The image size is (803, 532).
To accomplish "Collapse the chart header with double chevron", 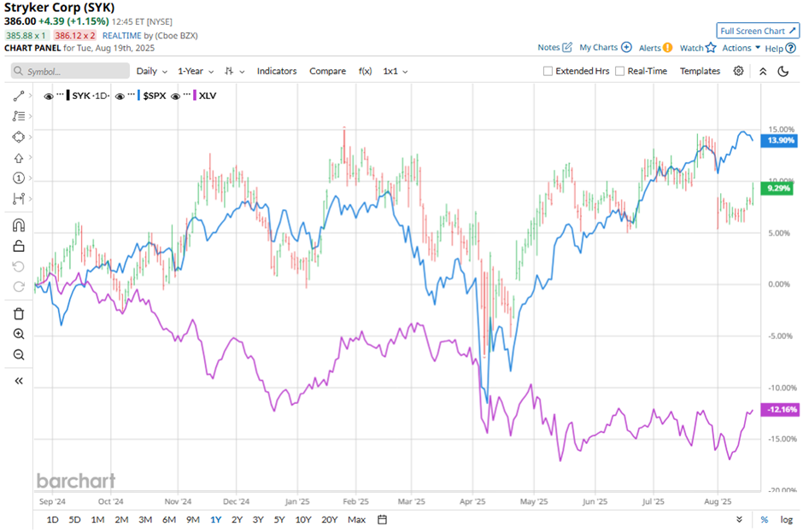I will click(x=763, y=71).
